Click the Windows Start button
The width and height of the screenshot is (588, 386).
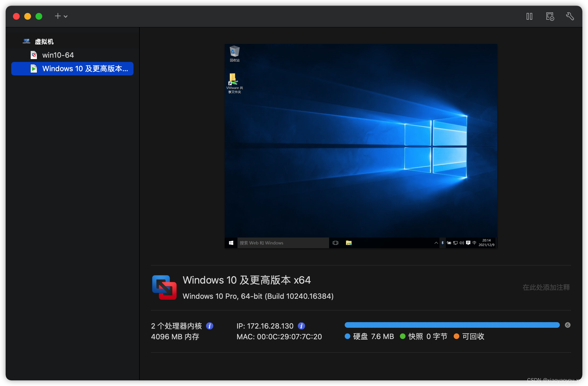click(231, 243)
